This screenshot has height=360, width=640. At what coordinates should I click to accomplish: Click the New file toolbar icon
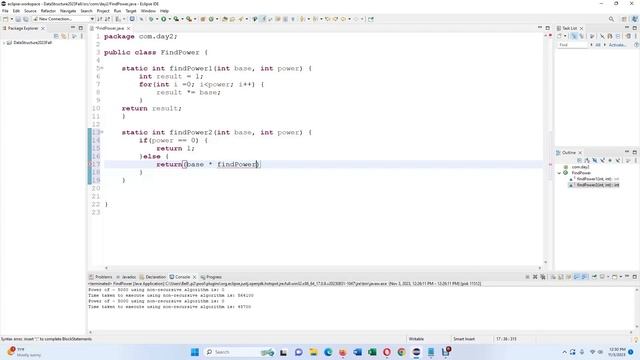5,19
